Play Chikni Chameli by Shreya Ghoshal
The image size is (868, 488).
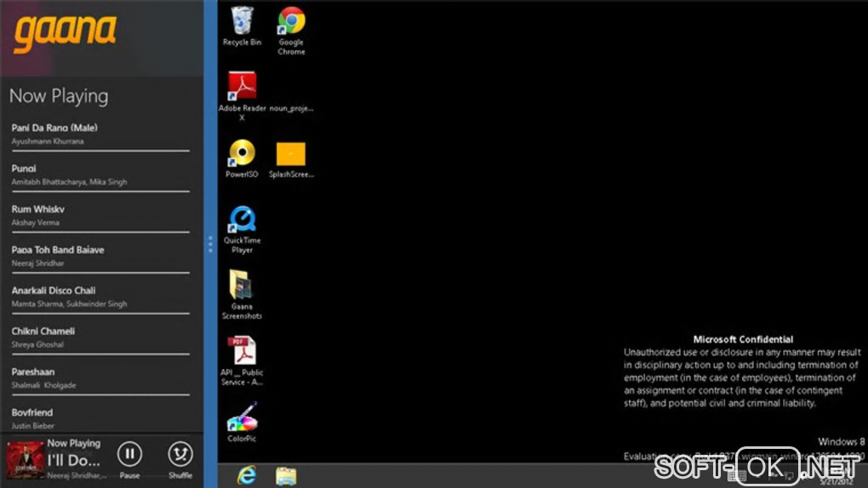[100, 338]
